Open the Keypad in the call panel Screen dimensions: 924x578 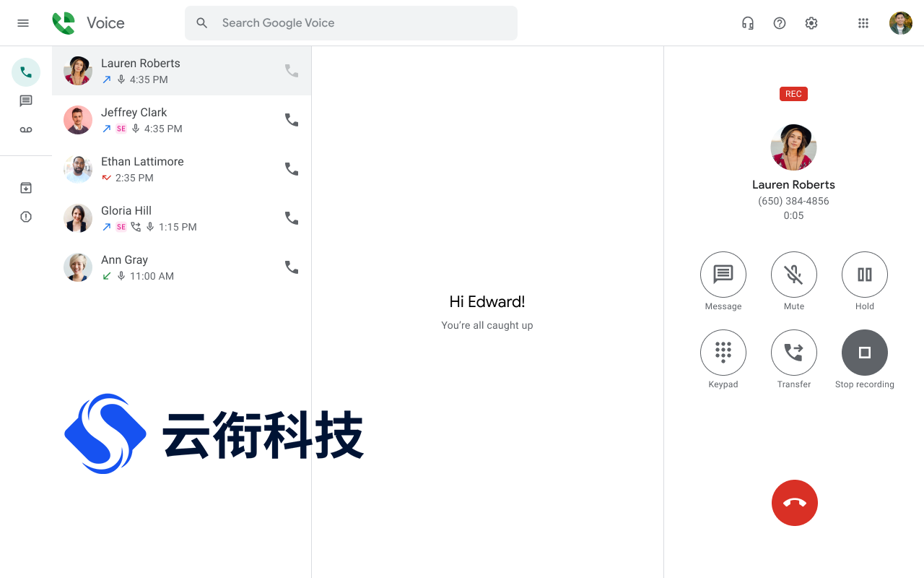[x=723, y=353]
